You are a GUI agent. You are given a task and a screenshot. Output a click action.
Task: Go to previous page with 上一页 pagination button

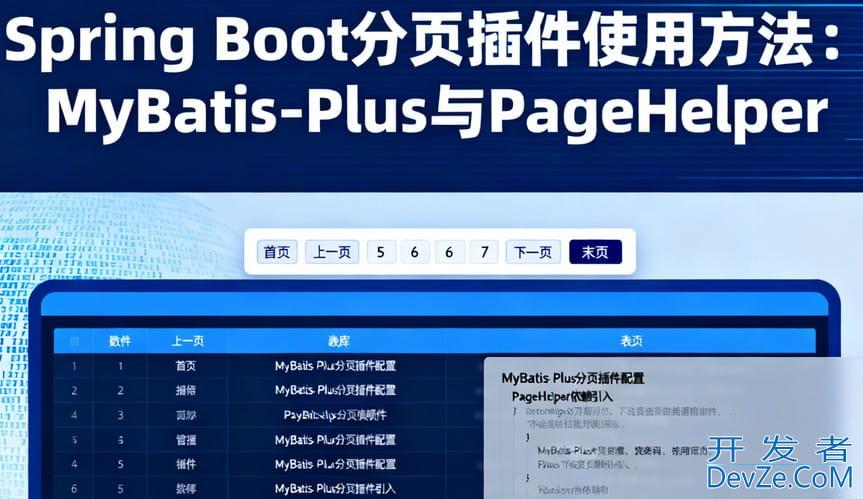tap(332, 252)
